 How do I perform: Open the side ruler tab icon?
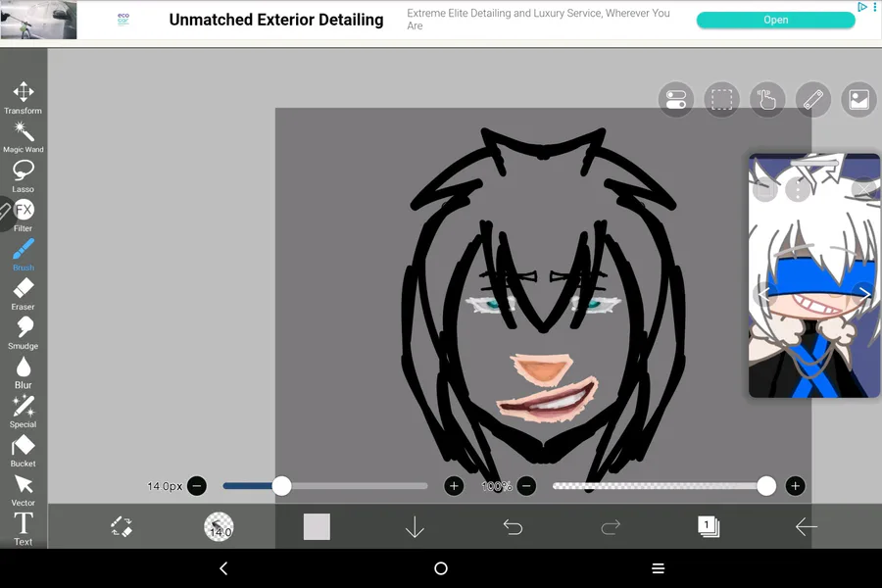[6, 213]
